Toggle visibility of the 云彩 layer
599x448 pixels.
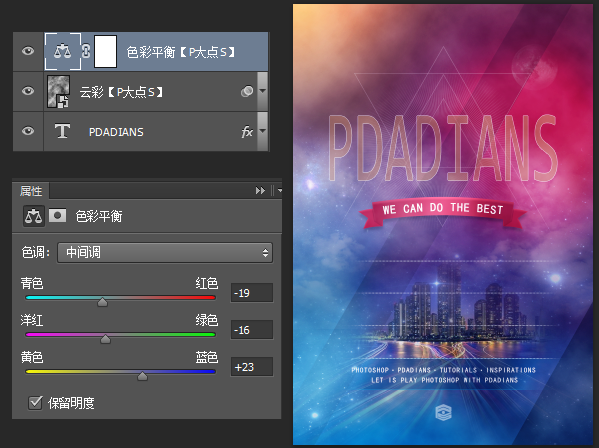pyautogui.click(x=28, y=91)
